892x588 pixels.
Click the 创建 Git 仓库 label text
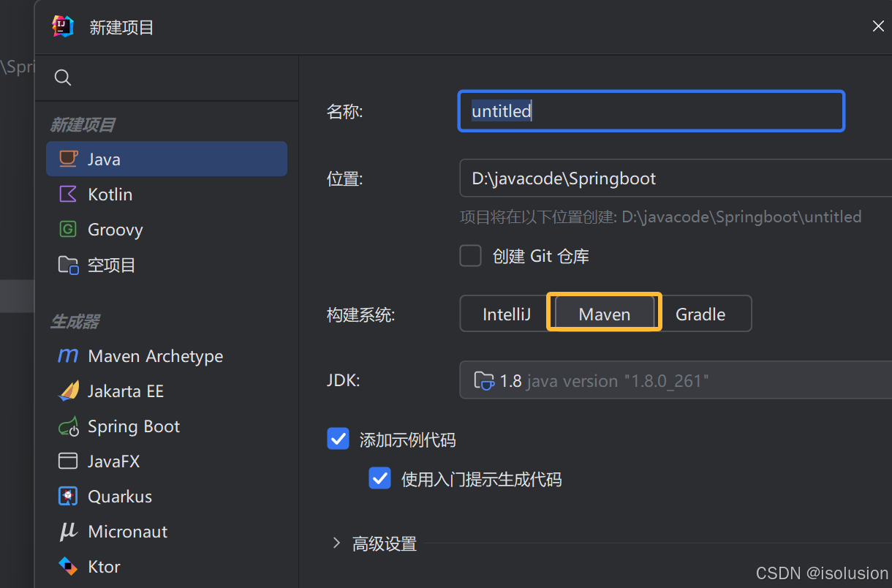[541, 256]
